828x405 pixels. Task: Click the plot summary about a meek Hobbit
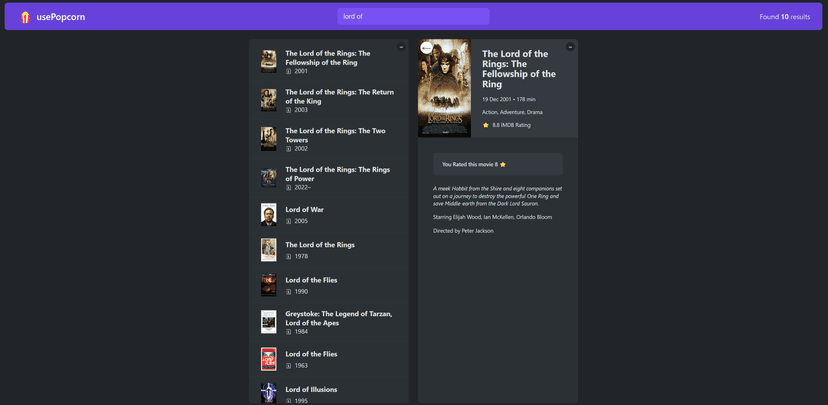point(496,196)
